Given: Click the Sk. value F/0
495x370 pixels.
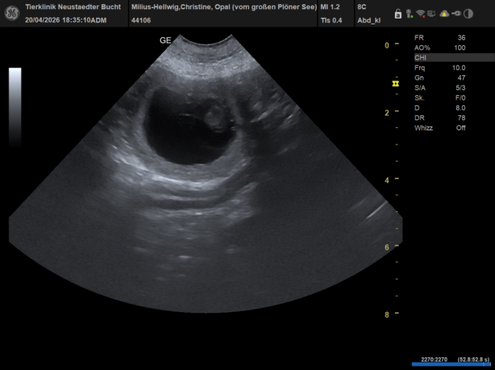Looking at the screenshot, I should 460,98.
